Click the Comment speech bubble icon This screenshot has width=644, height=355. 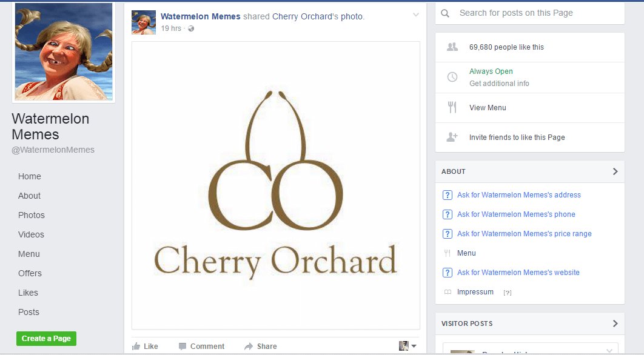click(x=183, y=347)
